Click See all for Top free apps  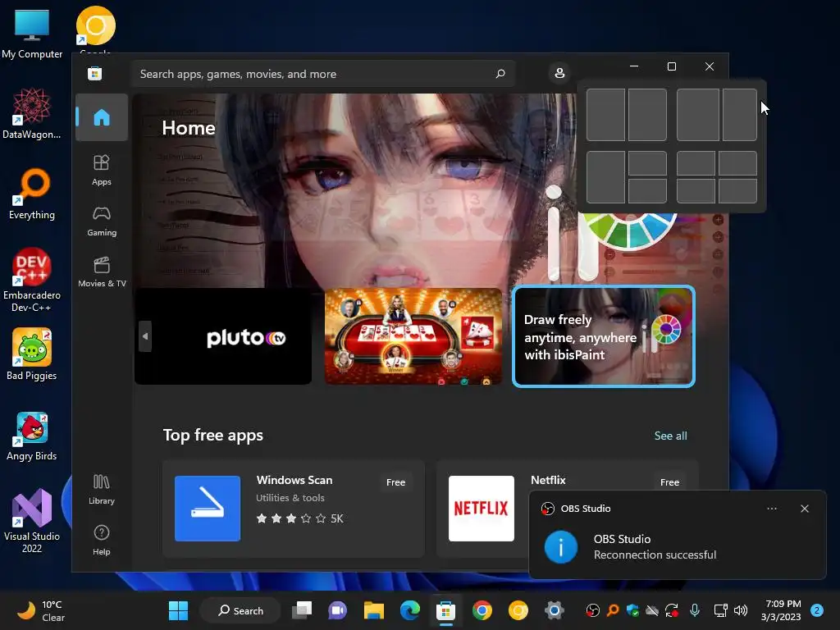[670, 436]
